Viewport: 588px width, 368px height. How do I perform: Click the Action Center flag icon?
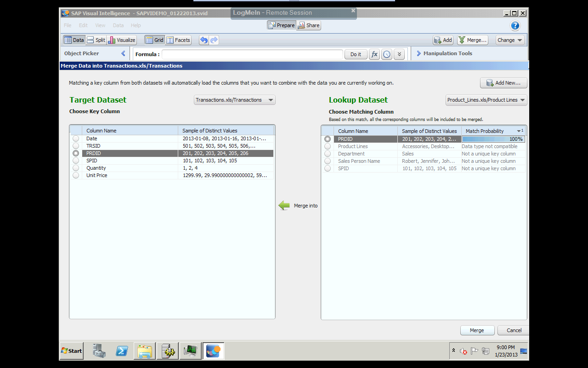(x=475, y=351)
